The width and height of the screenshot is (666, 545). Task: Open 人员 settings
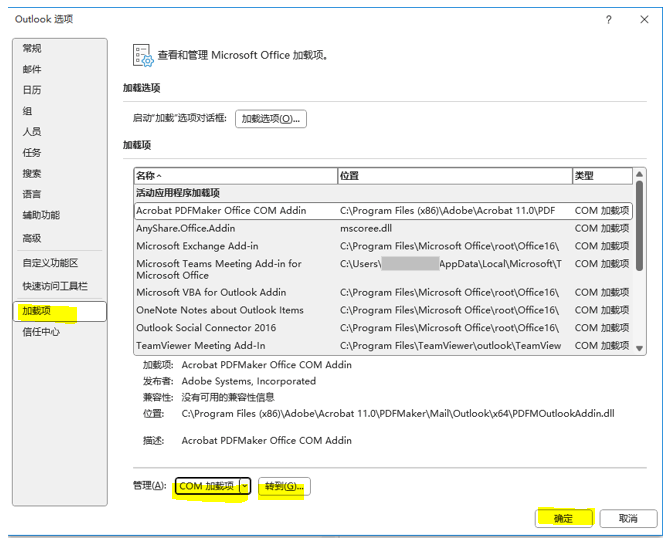coord(59,132)
